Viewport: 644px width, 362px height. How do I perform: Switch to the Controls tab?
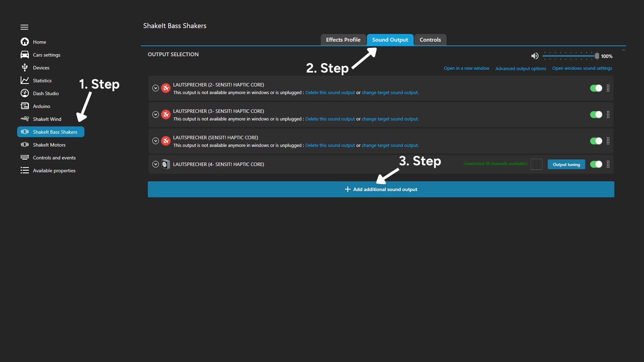430,40
